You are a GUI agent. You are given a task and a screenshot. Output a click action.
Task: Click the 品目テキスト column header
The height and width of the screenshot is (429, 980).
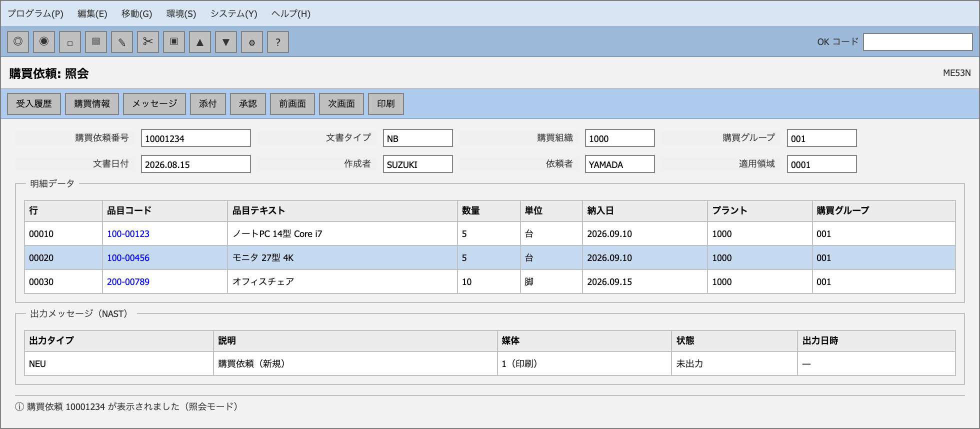coord(342,211)
